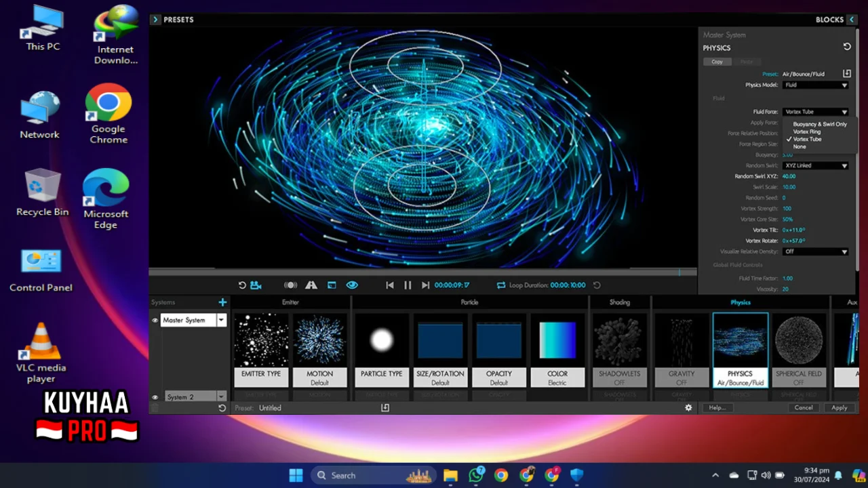Open the Master System dropdown arrow

(x=221, y=320)
